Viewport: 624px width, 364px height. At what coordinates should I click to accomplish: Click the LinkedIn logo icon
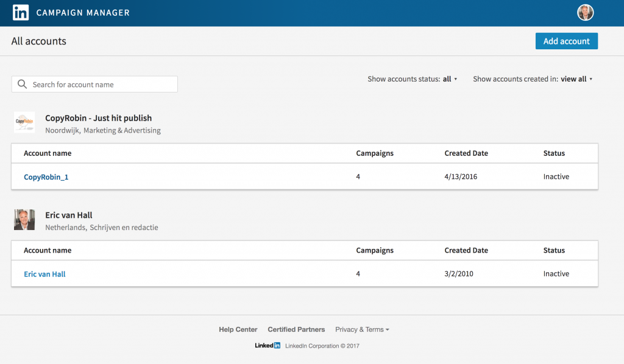(21, 13)
